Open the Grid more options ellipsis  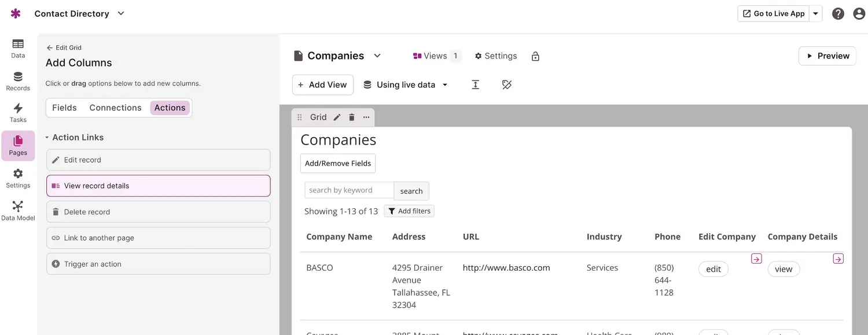click(x=366, y=117)
